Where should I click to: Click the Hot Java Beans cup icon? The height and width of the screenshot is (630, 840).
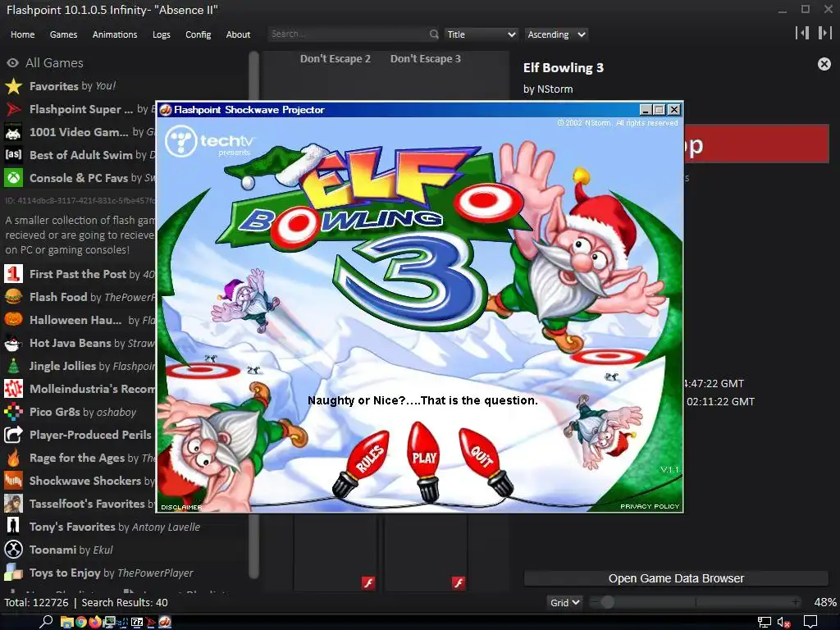[x=13, y=343]
